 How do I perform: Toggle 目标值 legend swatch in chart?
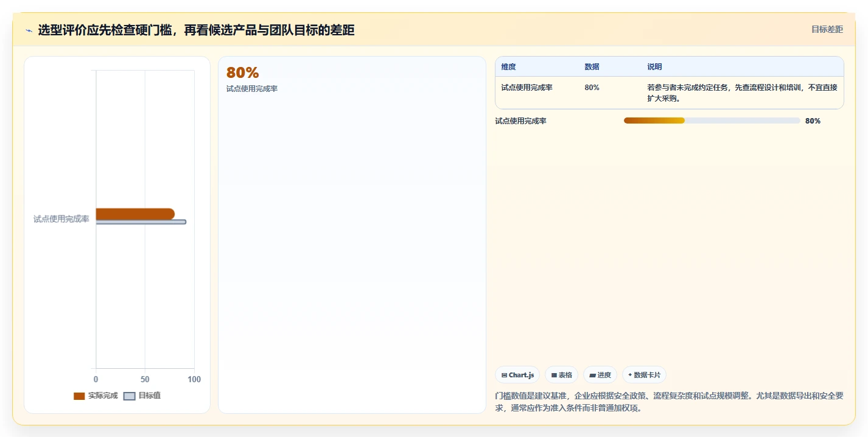[129, 396]
